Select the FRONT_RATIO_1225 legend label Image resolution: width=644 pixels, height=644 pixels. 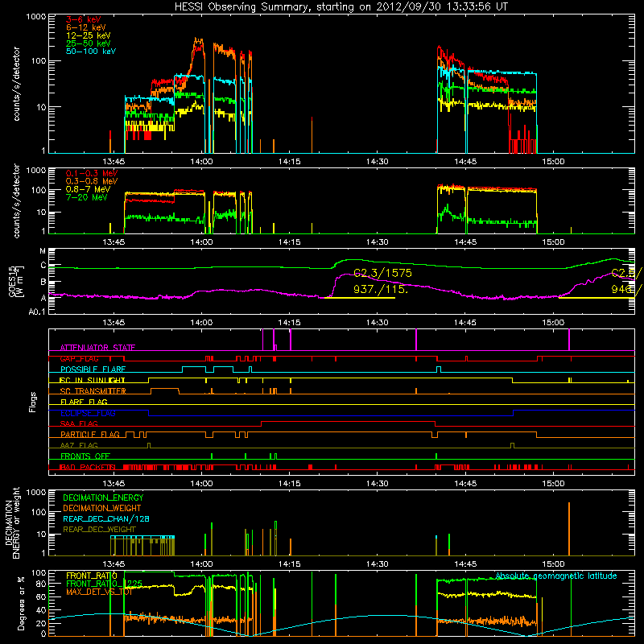tap(104, 584)
